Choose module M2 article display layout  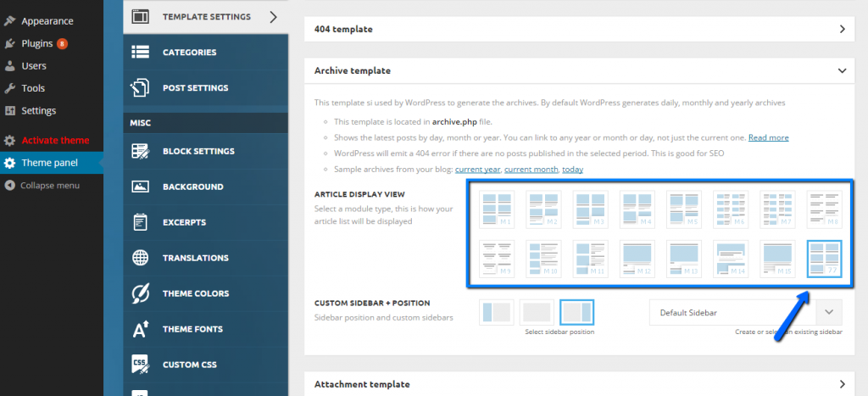(x=543, y=209)
